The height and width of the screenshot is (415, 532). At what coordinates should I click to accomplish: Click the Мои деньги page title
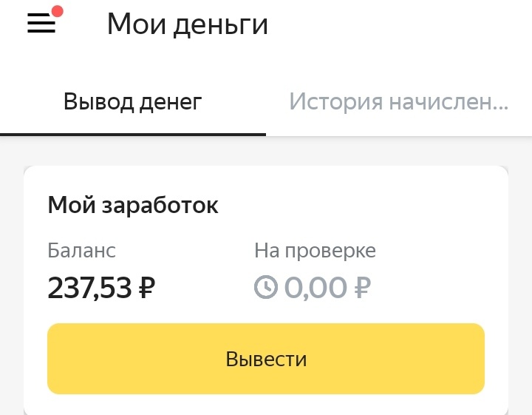187,24
